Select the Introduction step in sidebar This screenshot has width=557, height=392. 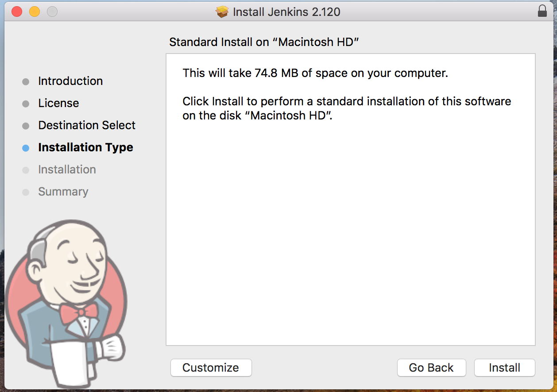[70, 81]
